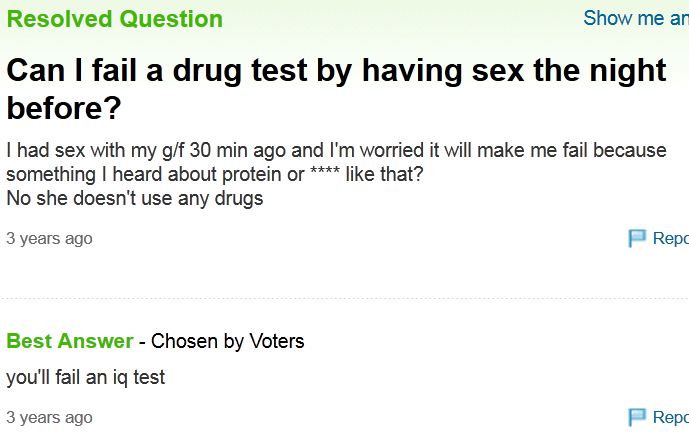Viewport: 689px width, 443px height.
Task: Click the text 'something I heard about protein'
Action: 144,174
